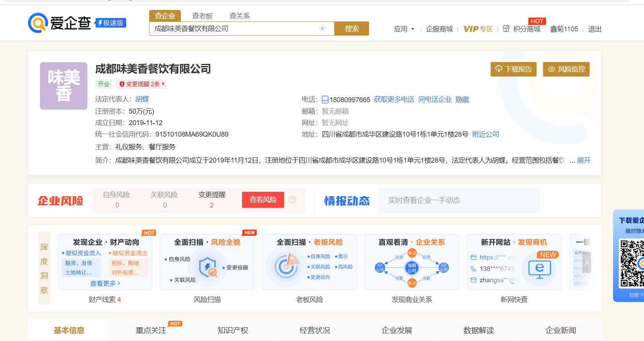Select the 经营状况 tab
Viewport: 644px width, 341px height.
(315, 330)
